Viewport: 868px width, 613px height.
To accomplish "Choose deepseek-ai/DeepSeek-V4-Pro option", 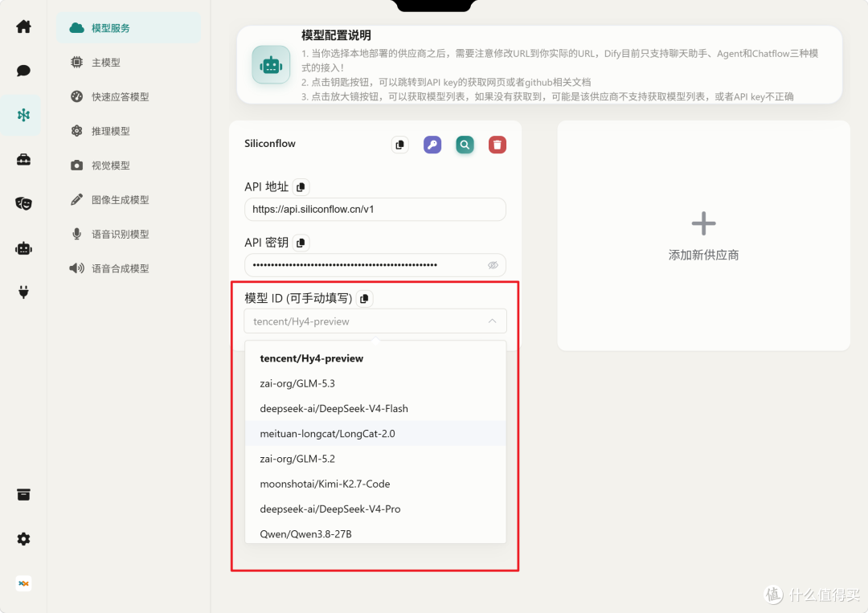I will click(x=375, y=509).
